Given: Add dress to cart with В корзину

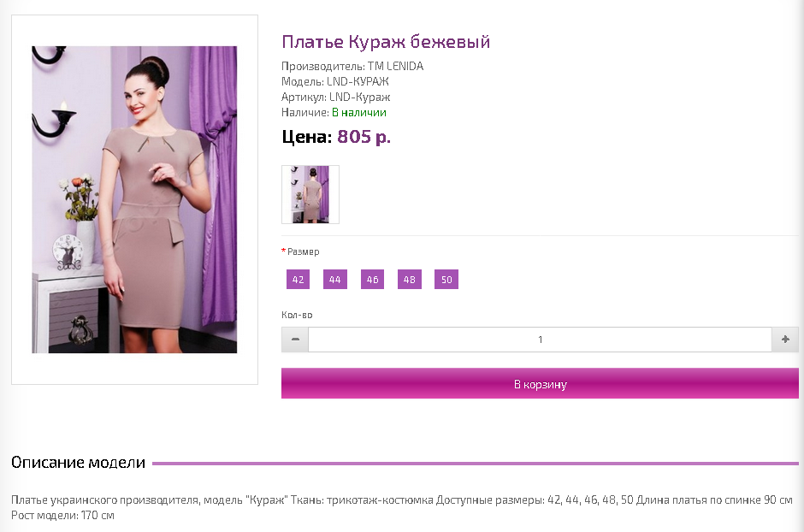Looking at the screenshot, I should 540,384.
